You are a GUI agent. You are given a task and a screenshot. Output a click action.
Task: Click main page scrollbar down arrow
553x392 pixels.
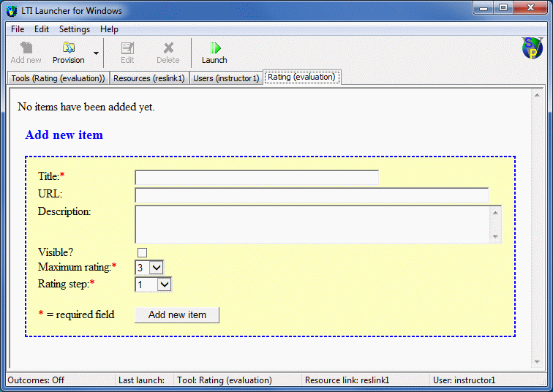[537, 362]
